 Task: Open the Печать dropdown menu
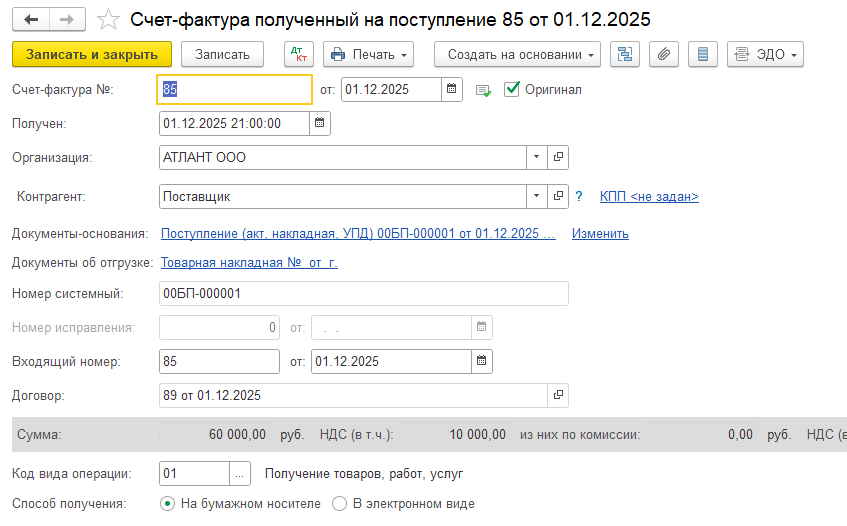(368, 55)
